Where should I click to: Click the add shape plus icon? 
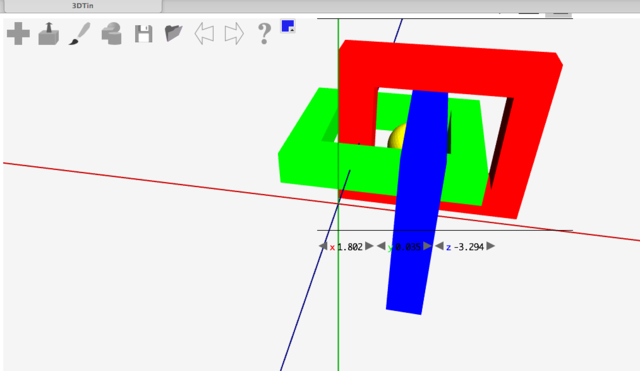[x=18, y=33]
